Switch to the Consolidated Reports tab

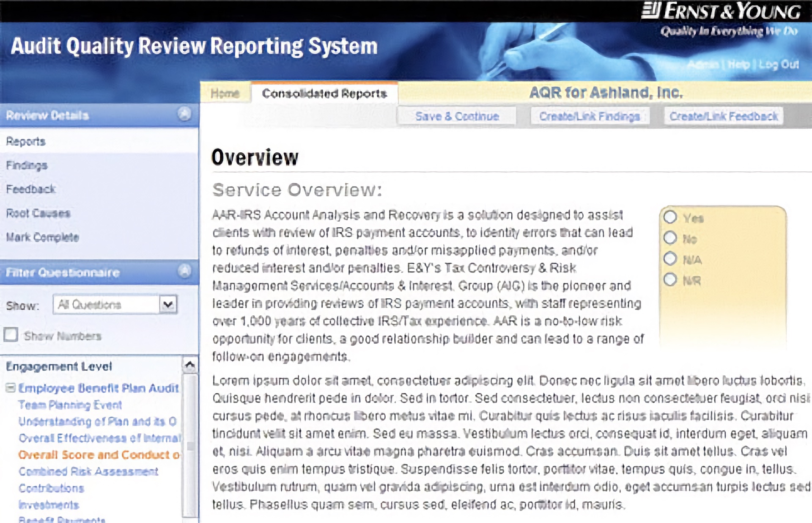[324, 93]
